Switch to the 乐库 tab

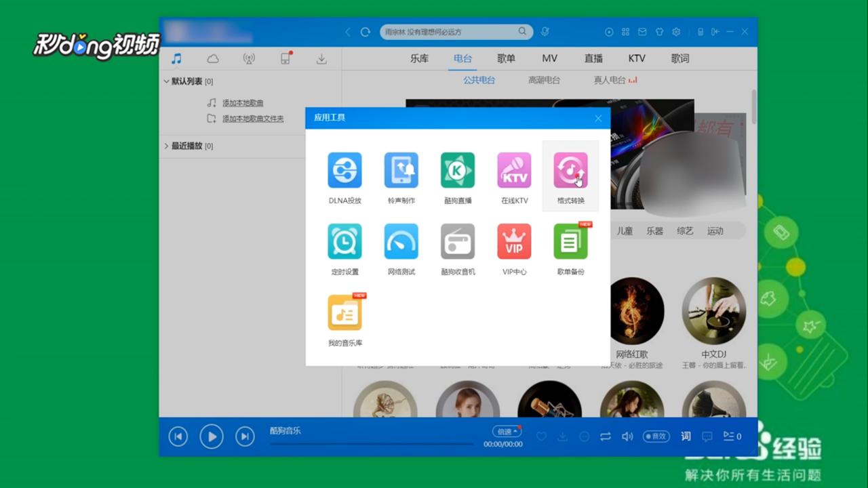(420, 58)
